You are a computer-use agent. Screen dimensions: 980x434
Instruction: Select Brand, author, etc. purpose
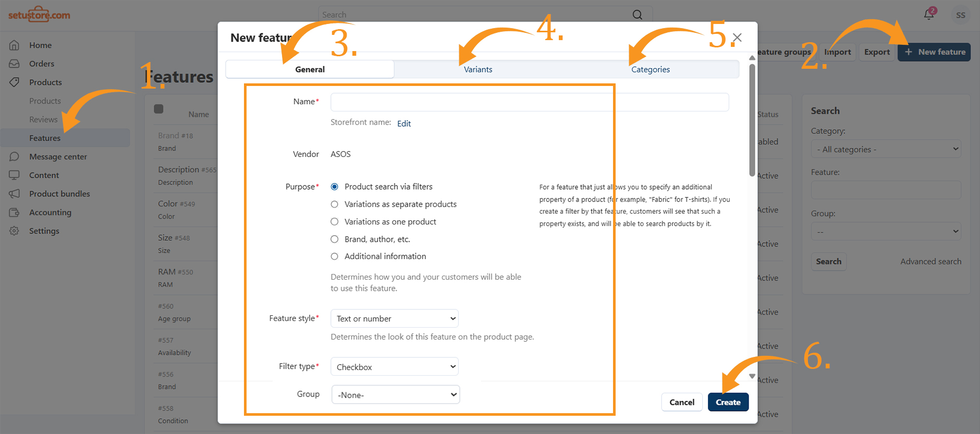click(335, 239)
